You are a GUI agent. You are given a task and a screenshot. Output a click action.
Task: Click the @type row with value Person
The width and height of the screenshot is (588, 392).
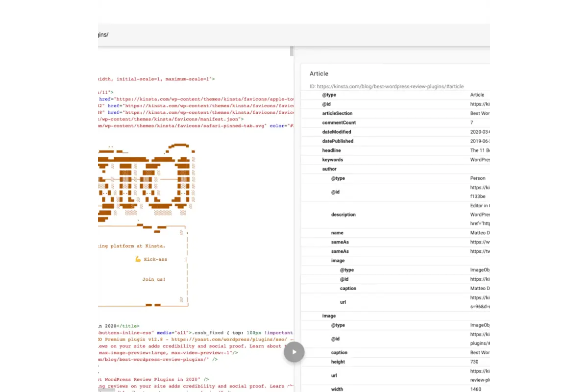click(x=395, y=178)
